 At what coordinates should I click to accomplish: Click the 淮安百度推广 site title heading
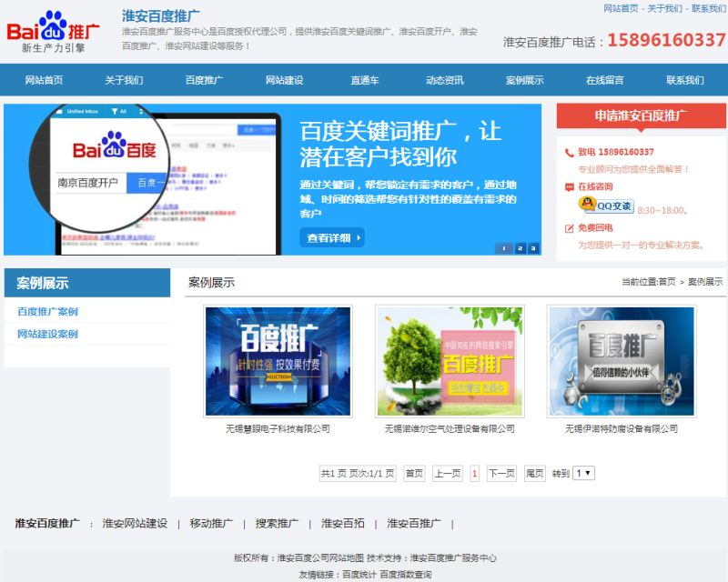pos(161,15)
